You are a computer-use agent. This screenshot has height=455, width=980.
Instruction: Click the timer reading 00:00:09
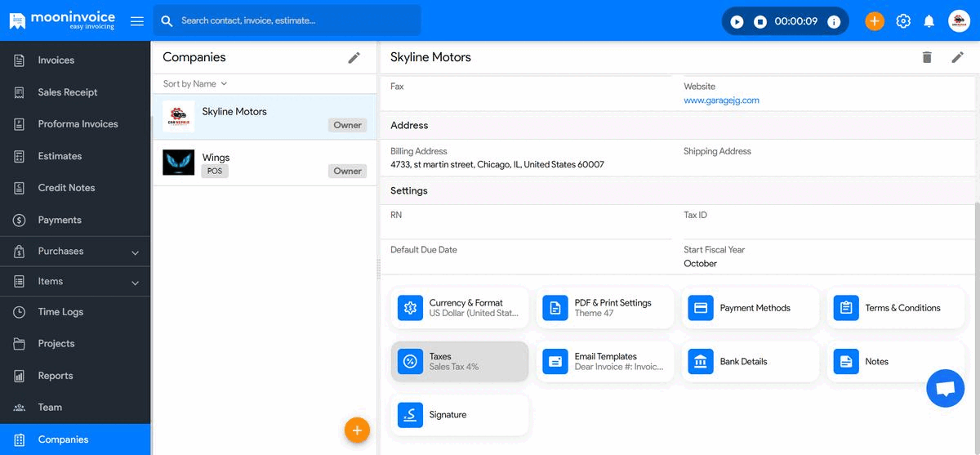[795, 22]
